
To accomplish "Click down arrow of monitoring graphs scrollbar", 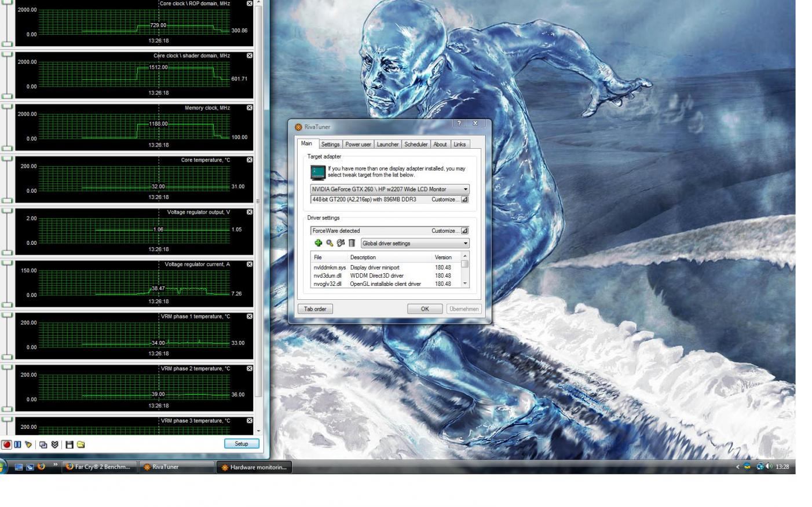I will (x=258, y=431).
